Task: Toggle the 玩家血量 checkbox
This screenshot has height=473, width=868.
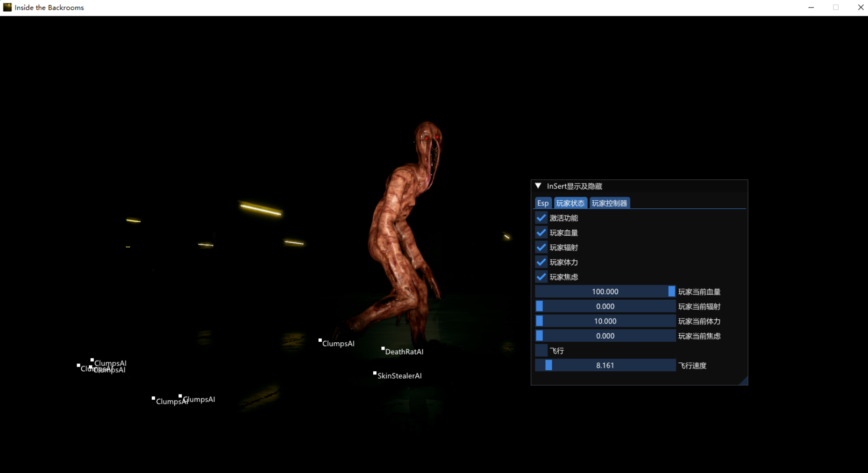Action: tap(541, 233)
